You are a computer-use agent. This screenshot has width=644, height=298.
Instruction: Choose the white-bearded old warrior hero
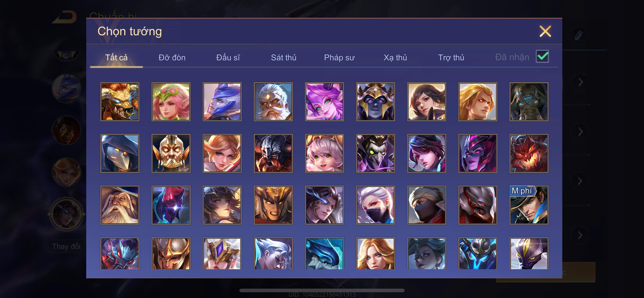pos(273,102)
